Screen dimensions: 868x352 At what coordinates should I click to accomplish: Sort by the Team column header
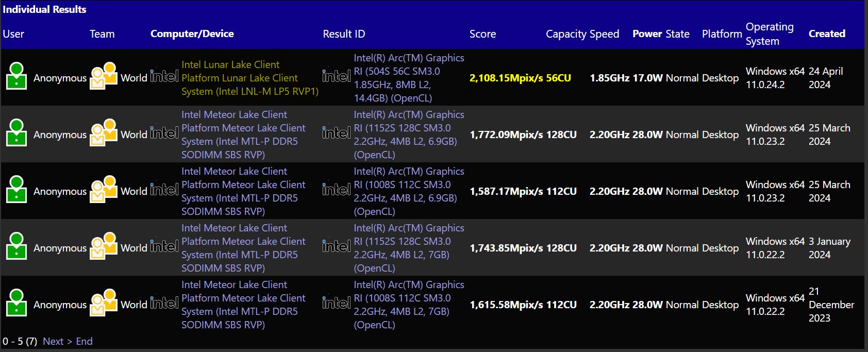(x=102, y=34)
